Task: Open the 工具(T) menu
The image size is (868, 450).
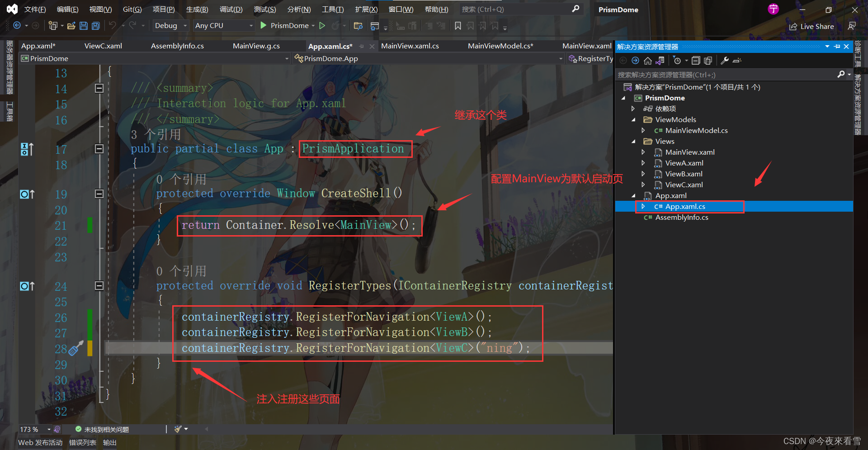Action: [333, 9]
